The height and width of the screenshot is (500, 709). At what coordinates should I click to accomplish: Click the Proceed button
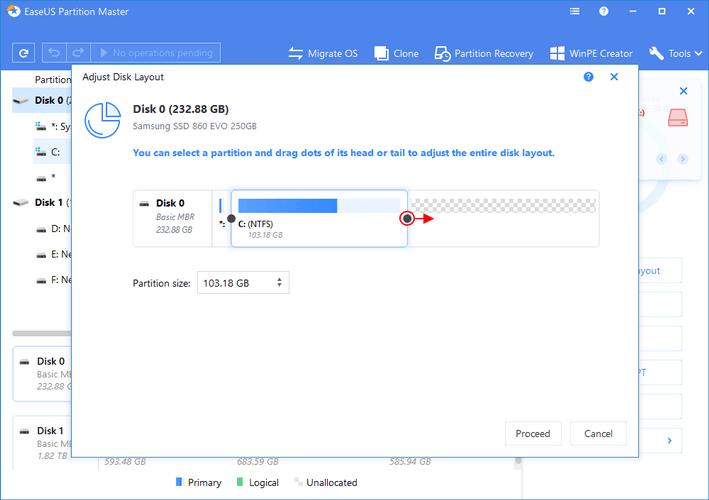click(x=533, y=434)
